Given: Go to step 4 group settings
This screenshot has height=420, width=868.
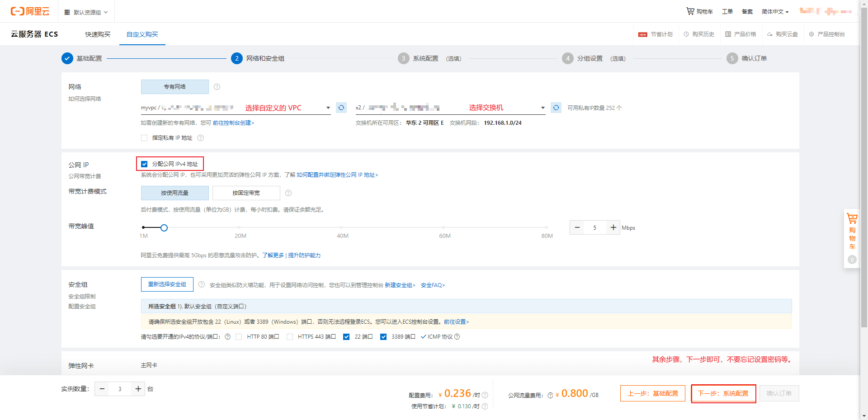Looking at the screenshot, I should coord(594,58).
